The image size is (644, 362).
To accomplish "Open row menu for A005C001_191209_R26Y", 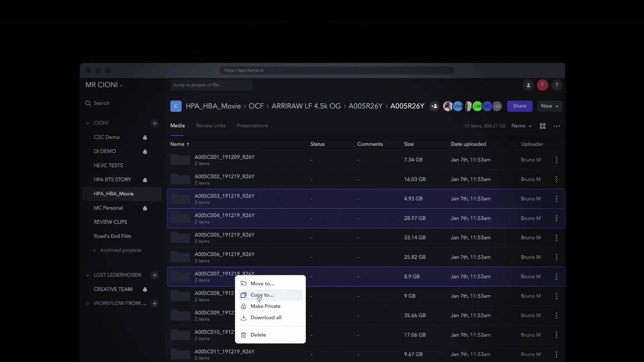I will [557, 160].
